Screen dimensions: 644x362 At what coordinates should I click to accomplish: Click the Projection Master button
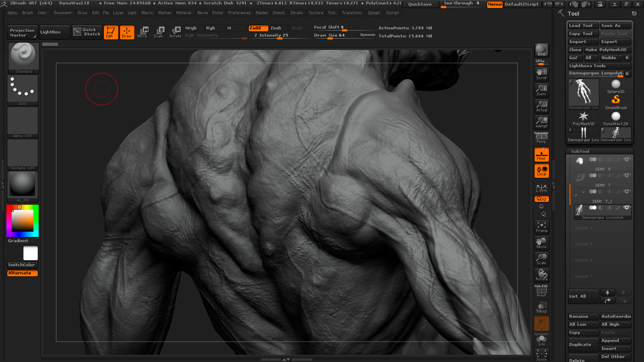click(22, 33)
